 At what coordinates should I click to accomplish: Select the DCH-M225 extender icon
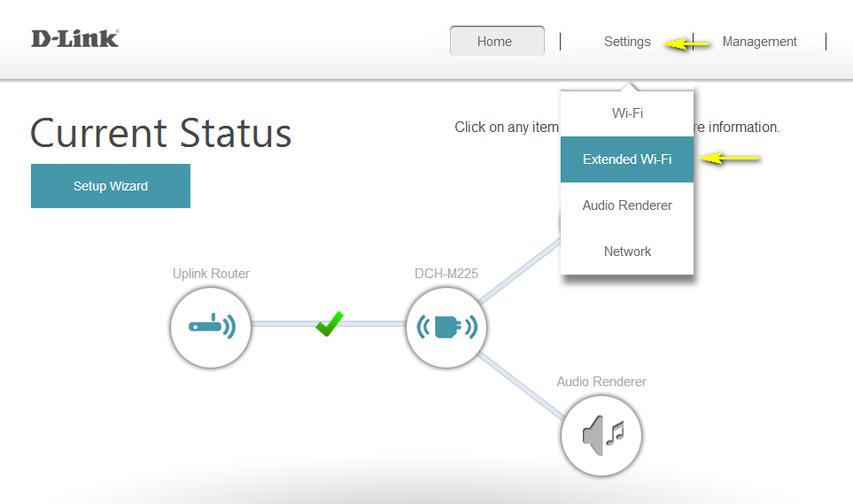coord(446,327)
